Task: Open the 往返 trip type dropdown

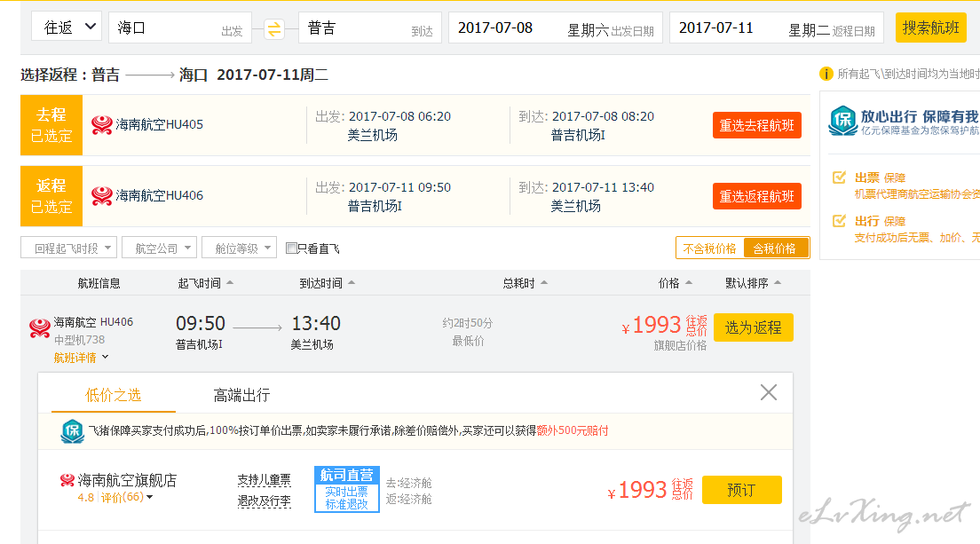Action: (67, 28)
